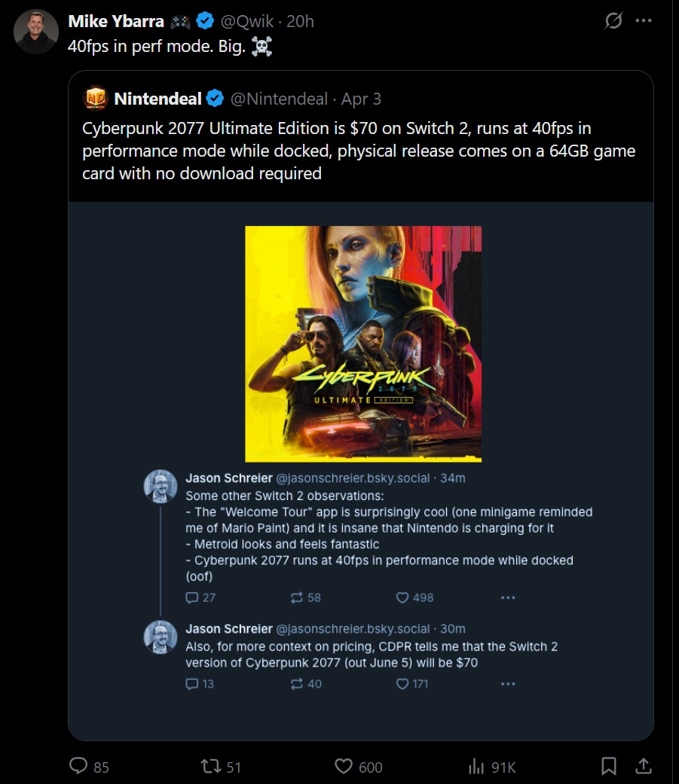Share the post using the share icon
The image size is (679, 784).
tap(644, 766)
